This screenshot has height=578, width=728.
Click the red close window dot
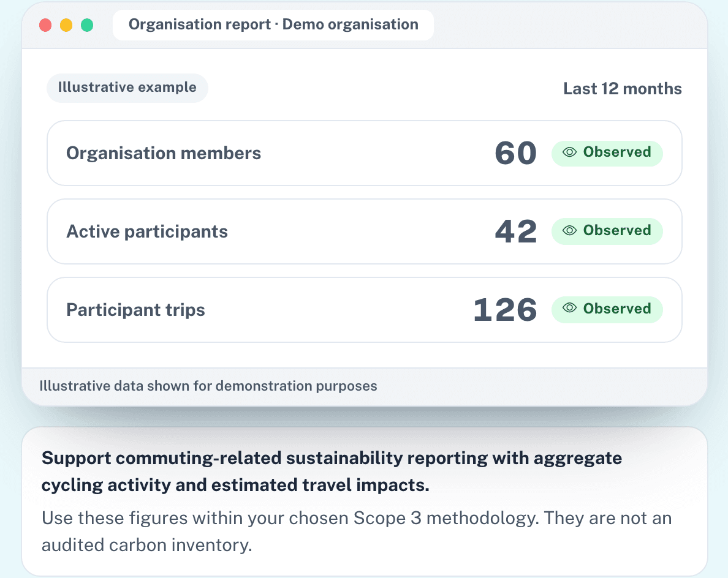[45, 25]
